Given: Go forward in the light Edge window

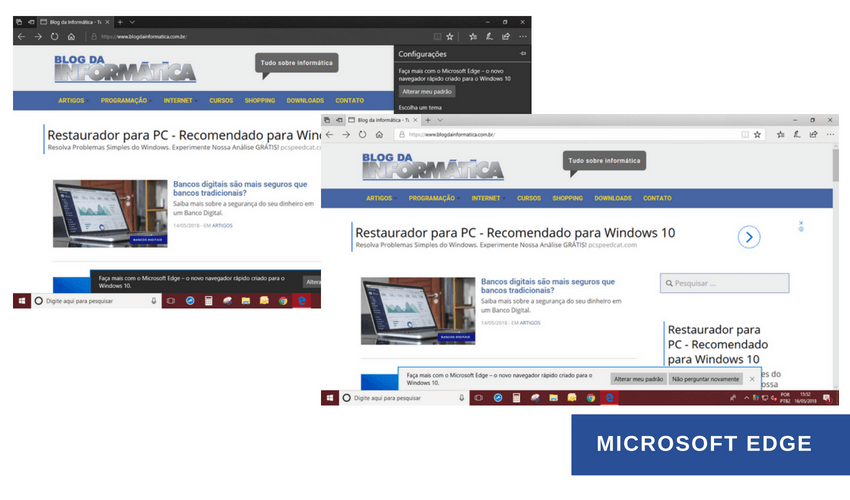Looking at the screenshot, I should pos(346,134).
